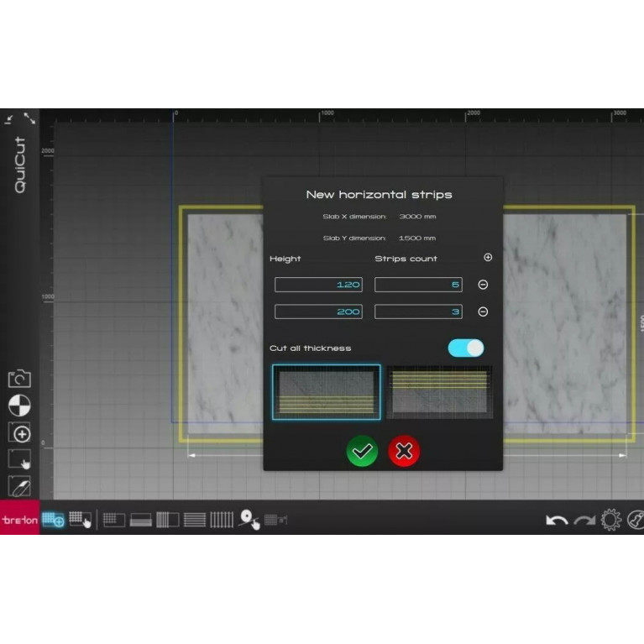
Task: Select strips-from-top layout thumbnail
Action: (439, 392)
